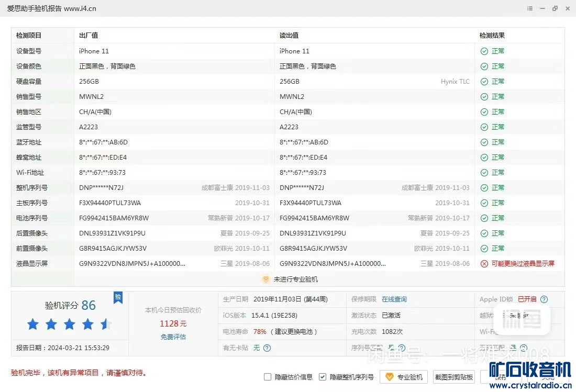Click the green check icon for Wi-Fi地址 row
576x392 pixels.
pyautogui.click(x=484, y=173)
